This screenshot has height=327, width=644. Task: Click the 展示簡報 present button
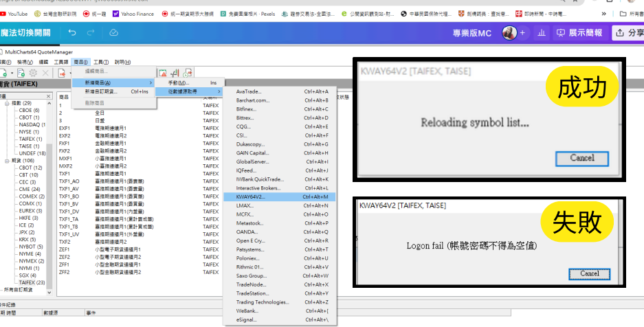pos(579,33)
